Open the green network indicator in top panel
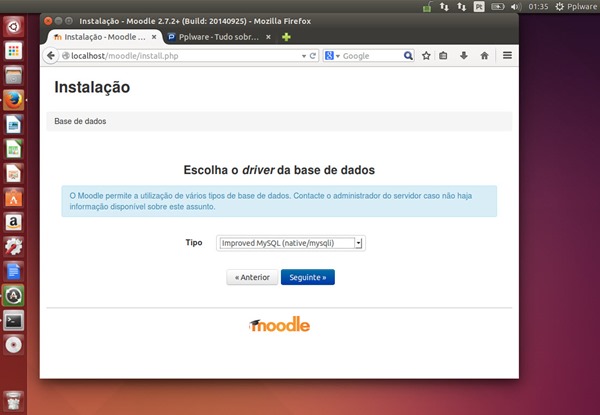This screenshot has width=600, height=415. (427, 7)
